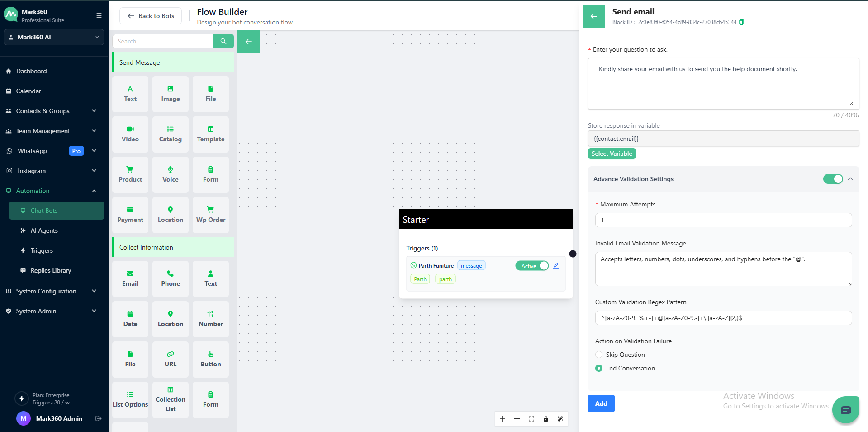Add a Voice message block
This screenshot has height=432, width=868.
point(171,174)
